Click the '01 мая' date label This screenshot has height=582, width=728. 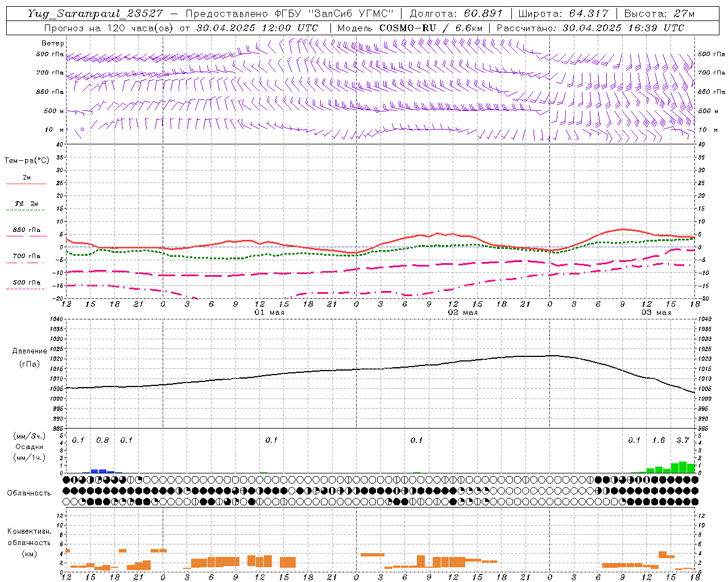(270, 313)
